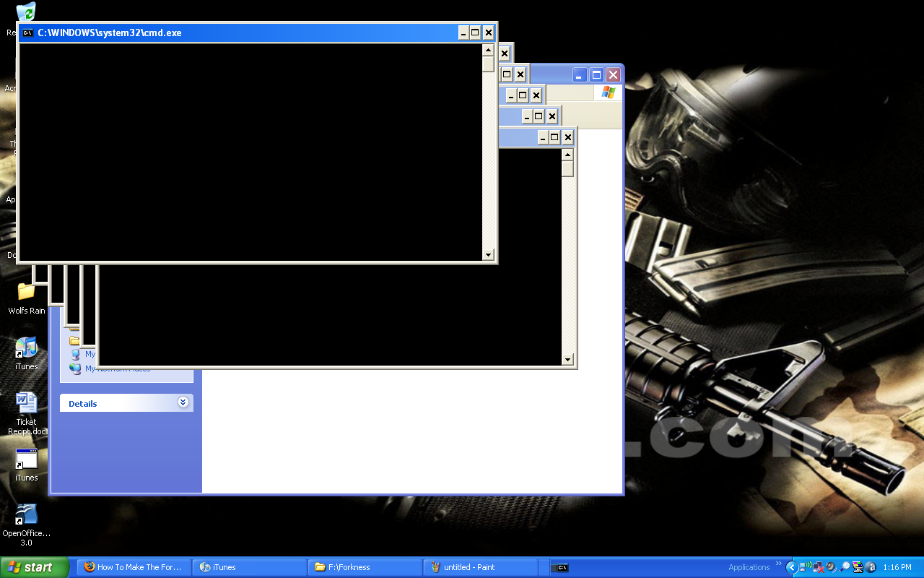The height and width of the screenshot is (578, 924).
Task: Maximize the blue Explorer window
Action: [596, 75]
